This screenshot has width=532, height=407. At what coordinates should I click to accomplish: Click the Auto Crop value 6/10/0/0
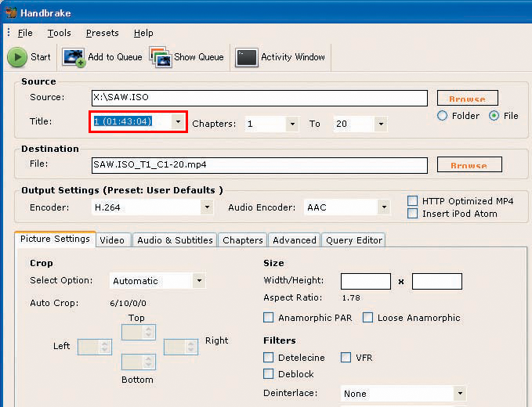(x=128, y=304)
